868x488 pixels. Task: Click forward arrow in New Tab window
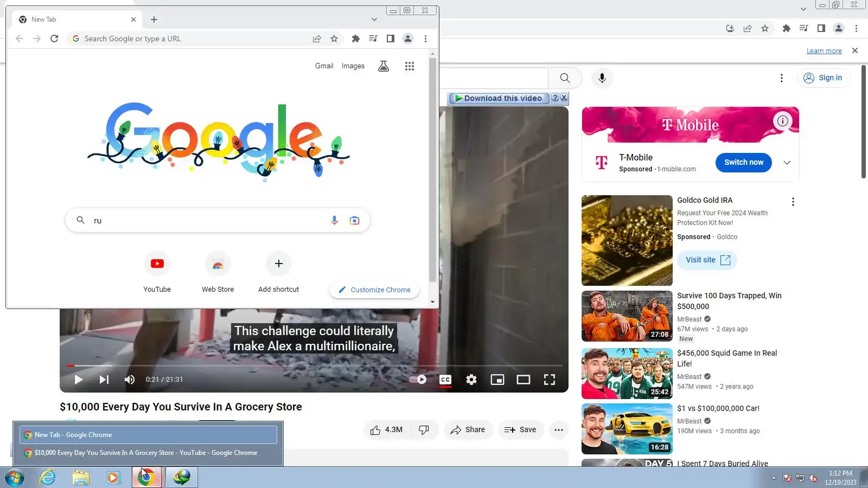tap(37, 38)
